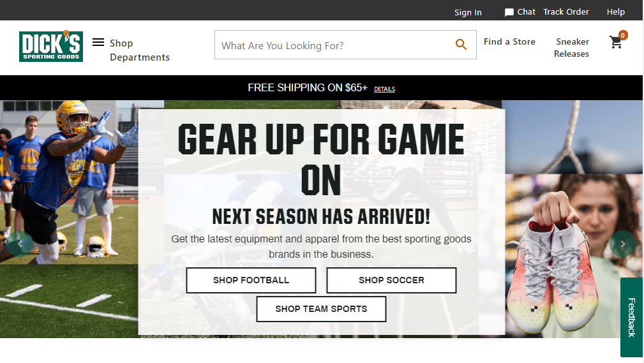Click the Dick's Sporting Goods logo
Screen dimensions: 644x363
click(x=51, y=46)
